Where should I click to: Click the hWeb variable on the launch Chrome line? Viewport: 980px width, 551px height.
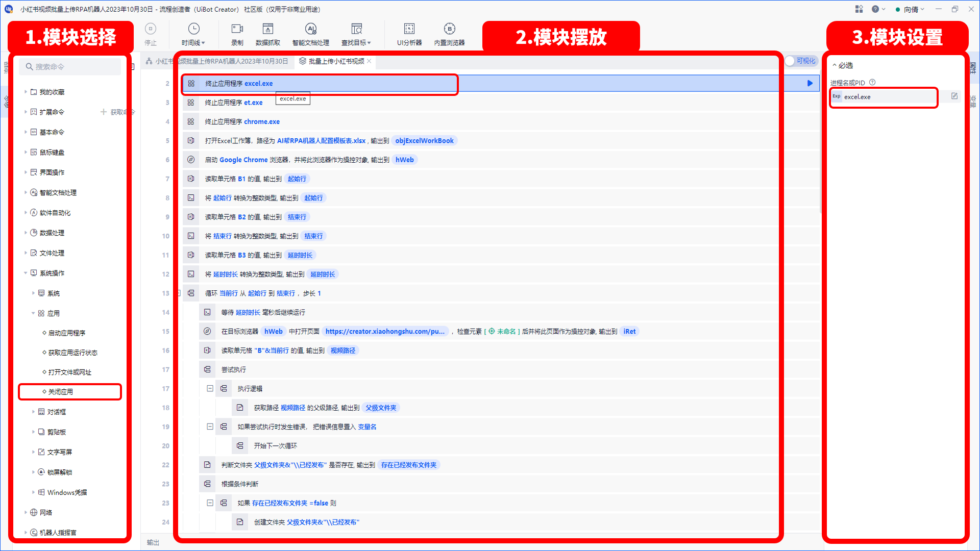click(x=405, y=160)
